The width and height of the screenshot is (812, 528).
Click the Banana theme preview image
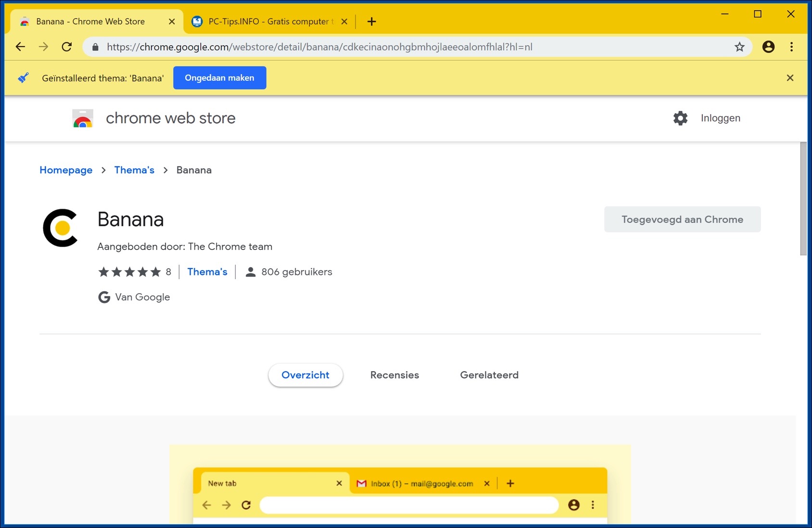pyautogui.click(x=400, y=484)
